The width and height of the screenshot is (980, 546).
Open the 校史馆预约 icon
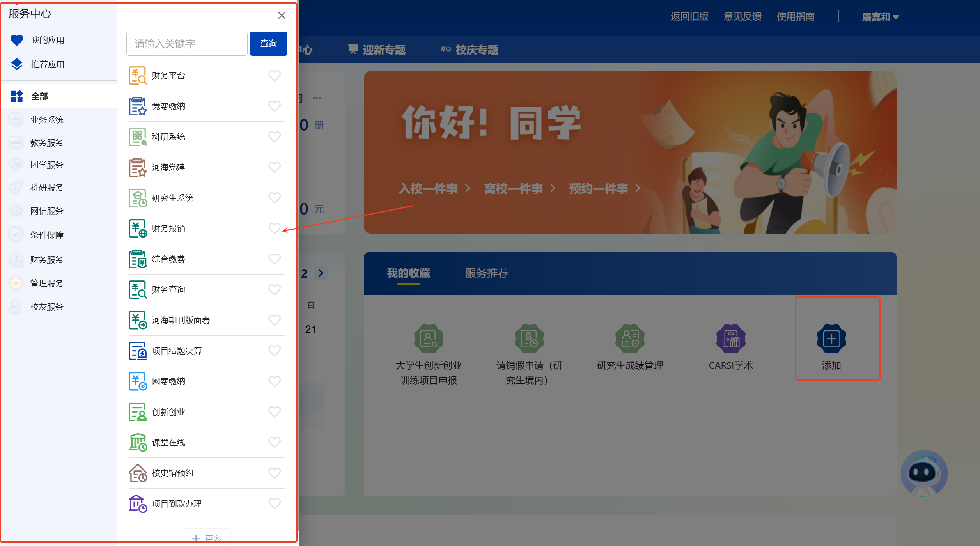click(x=137, y=473)
